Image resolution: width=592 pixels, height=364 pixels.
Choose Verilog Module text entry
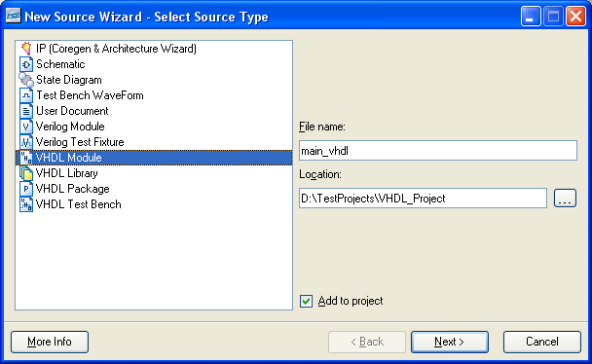pyautogui.click(x=70, y=127)
